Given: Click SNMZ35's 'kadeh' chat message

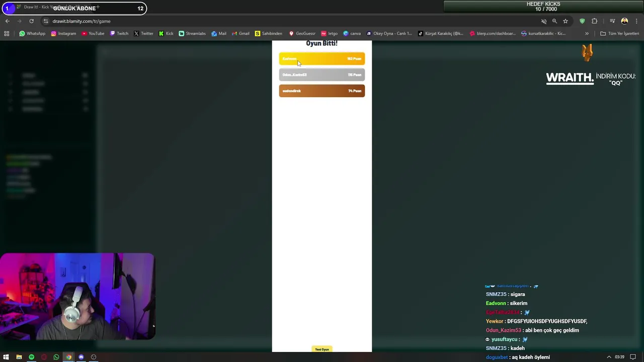Looking at the screenshot, I should tap(518, 348).
